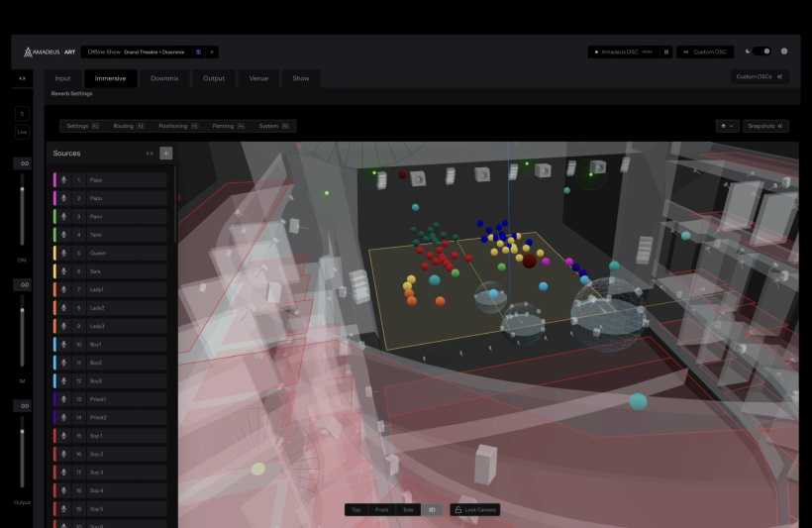Viewport: 812px width, 528px height.
Task: Expand the left sidebar with the arrows icon
Action: (22, 79)
